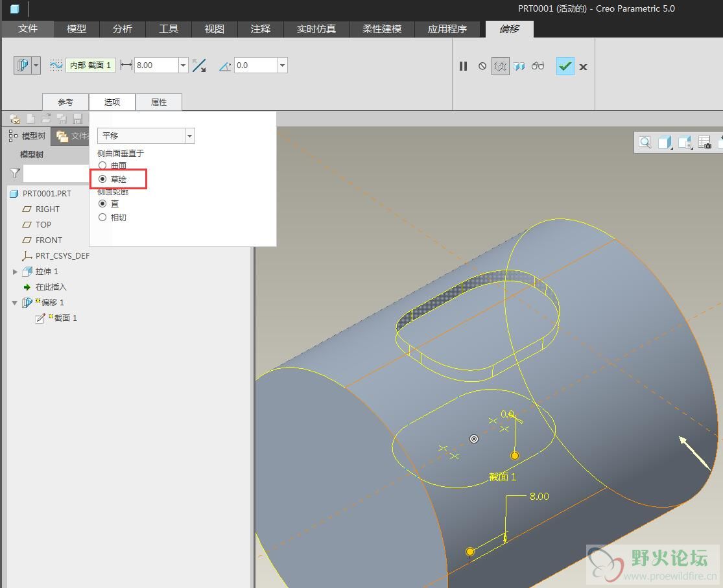Switch to the 模型树 navigator tab
Screen dimensions: 723x588
[x=28, y=135]
